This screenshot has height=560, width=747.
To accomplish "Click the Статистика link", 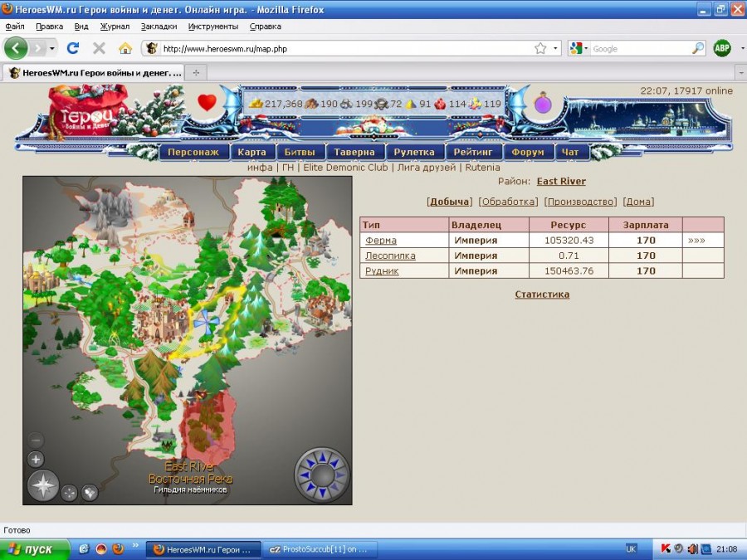I will coord(542,295).
